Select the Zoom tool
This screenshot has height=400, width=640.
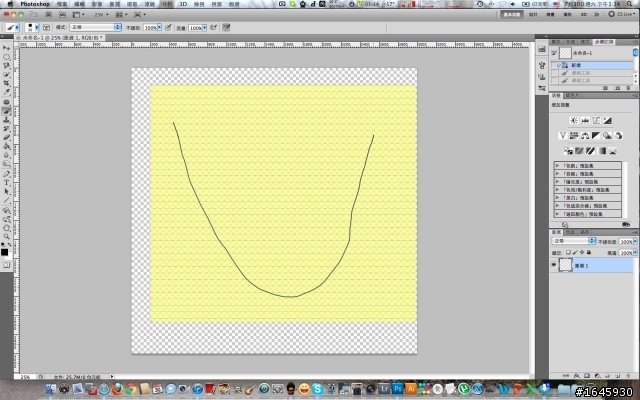click(7, 237)
